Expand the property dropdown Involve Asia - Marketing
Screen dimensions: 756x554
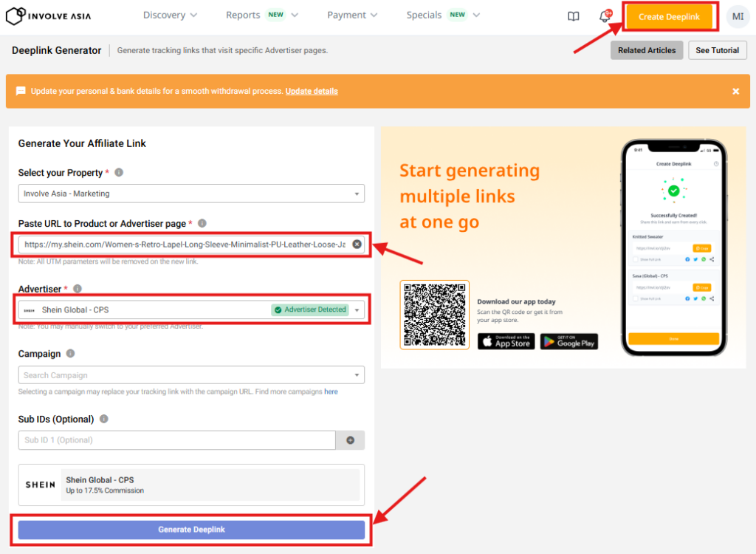191,194
